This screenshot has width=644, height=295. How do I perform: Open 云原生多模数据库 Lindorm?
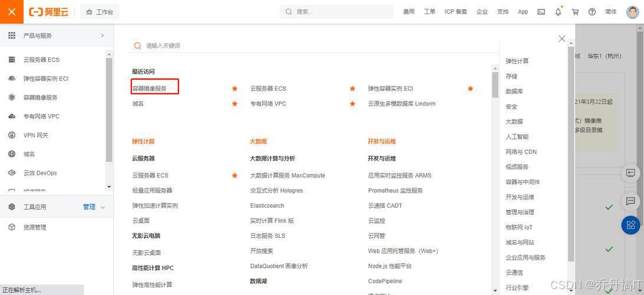402,104
